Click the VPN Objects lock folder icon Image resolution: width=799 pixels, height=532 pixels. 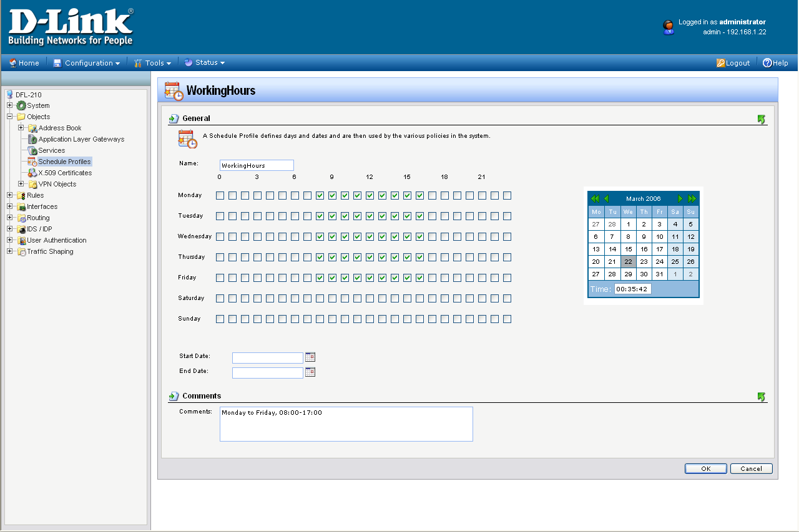32,184
